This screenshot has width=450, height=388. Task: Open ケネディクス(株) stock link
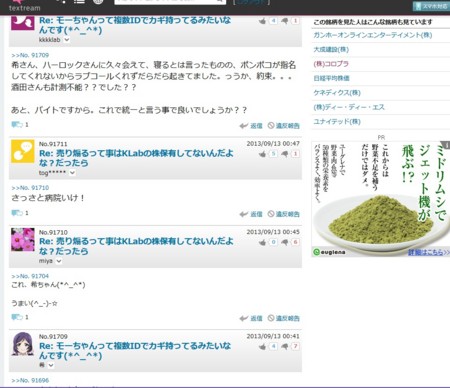pyautogui.click(x=337, y=93)
